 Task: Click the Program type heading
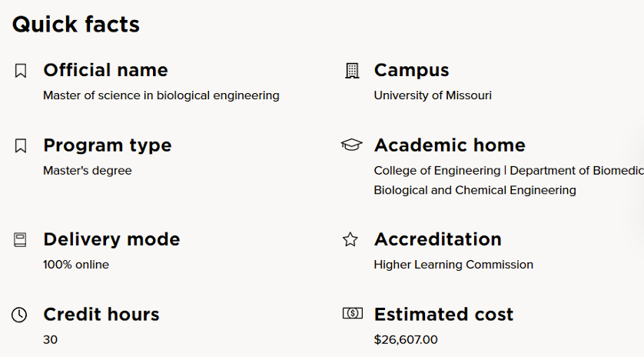[108, 145]
